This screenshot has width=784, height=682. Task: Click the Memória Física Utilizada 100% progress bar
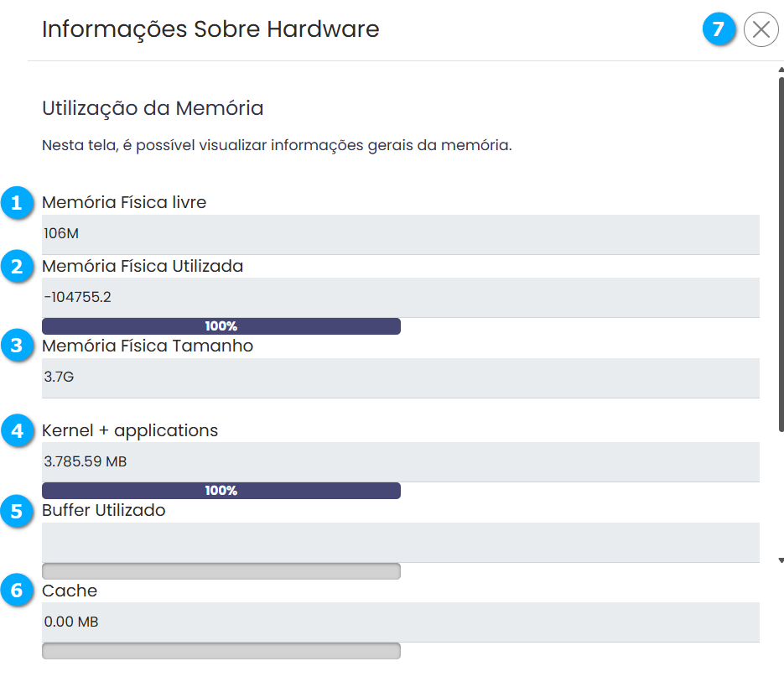pyautogui.click(x=221, y=326)
